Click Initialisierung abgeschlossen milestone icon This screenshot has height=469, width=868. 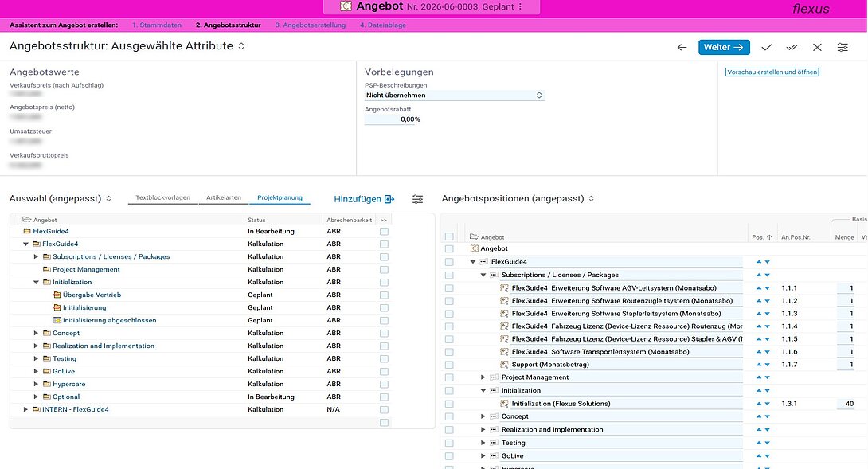[x=57, y=321]
